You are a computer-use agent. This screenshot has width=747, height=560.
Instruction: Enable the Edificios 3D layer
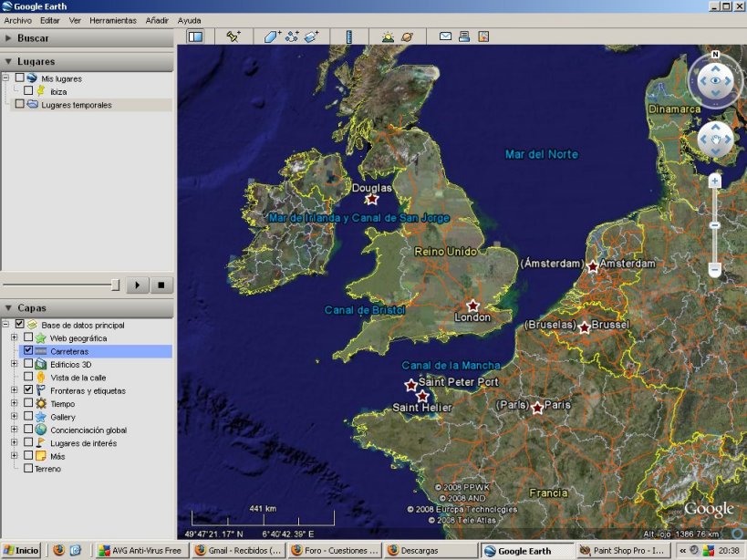click(28, 363)
